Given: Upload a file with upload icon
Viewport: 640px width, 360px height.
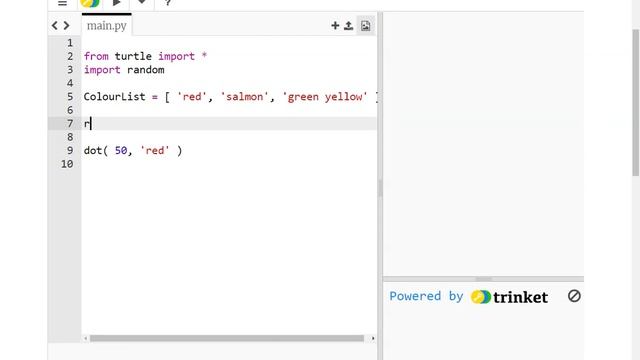Looking at the screenshot, I should point(348,26).
